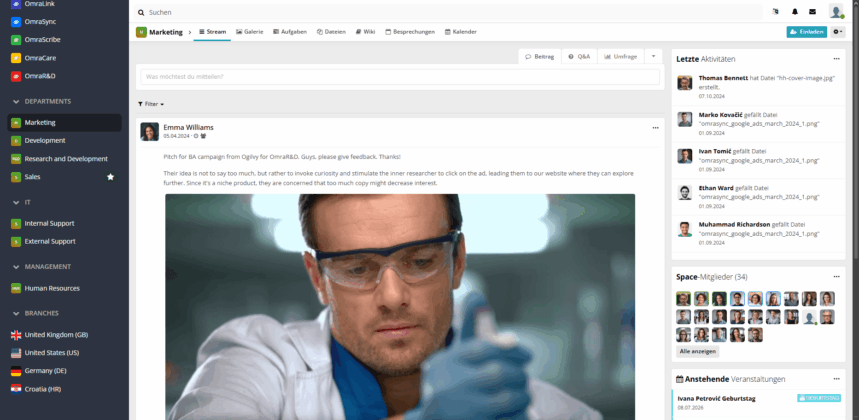Open Ivan Tomić's activity entry
859x420 pixels.
[x=758, y=160]
